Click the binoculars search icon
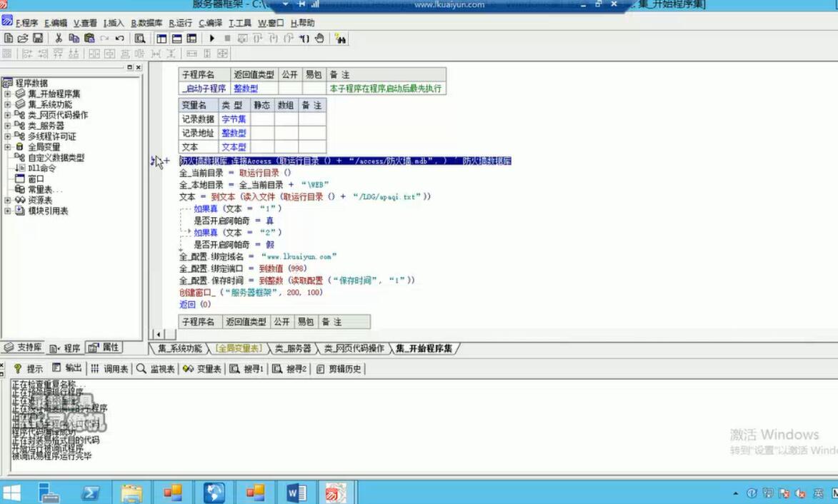838x504 pixels. click(x=341, y=39)
